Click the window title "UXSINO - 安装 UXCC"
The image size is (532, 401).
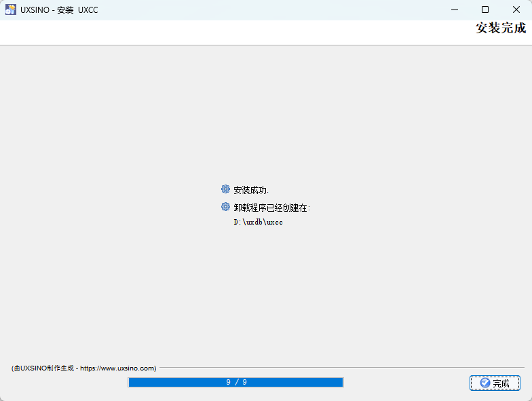pyautogui.click(x=59, y=9)
